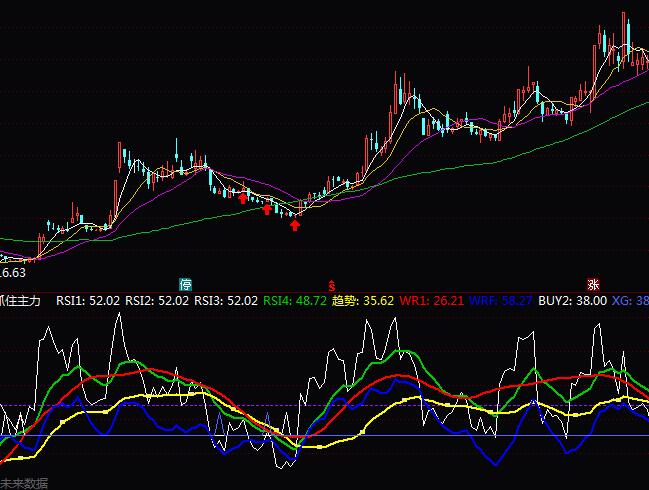Click the cyan 停 trading halt marker
Screen dimensions: 649x490
point(185,284)
